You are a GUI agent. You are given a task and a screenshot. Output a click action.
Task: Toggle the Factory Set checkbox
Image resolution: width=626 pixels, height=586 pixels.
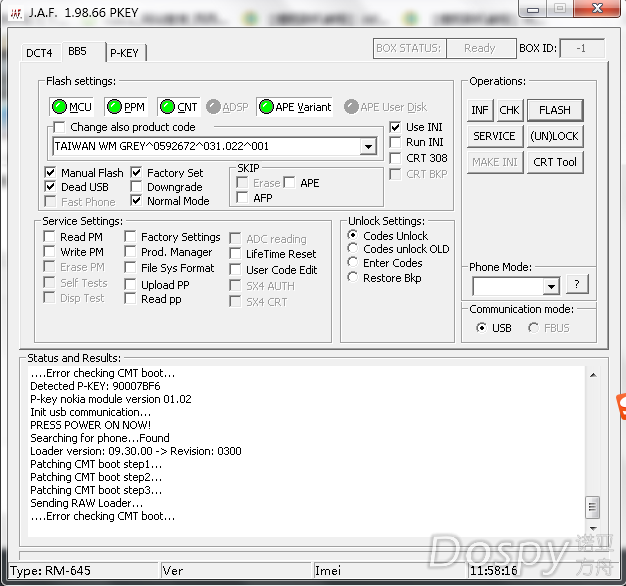coord(136,172)
